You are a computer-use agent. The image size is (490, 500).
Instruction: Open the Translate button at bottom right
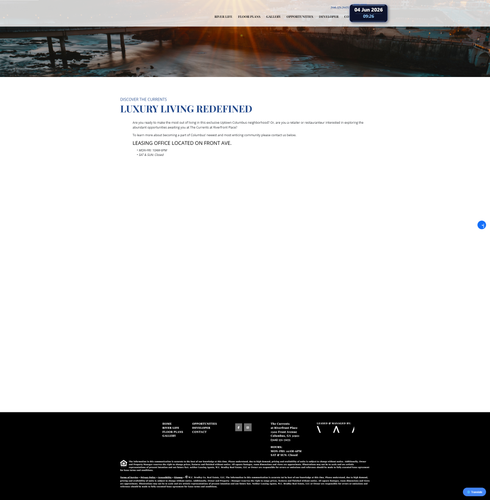point(474,492)
